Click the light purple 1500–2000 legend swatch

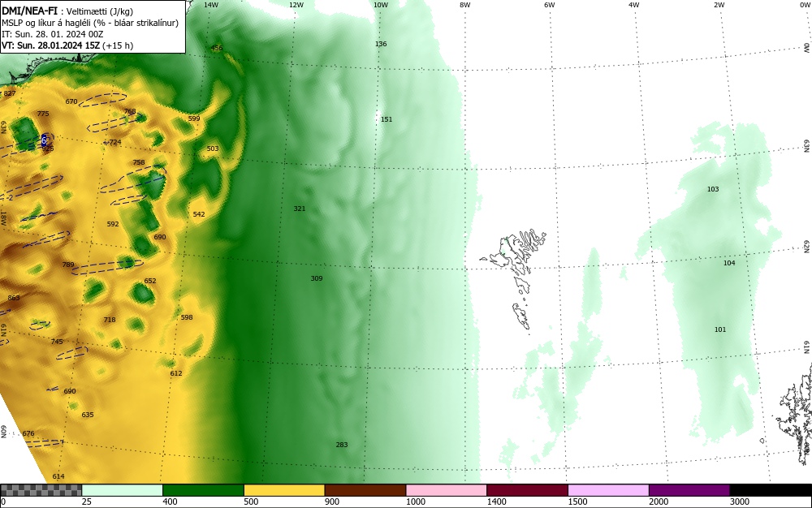(608, 490)
